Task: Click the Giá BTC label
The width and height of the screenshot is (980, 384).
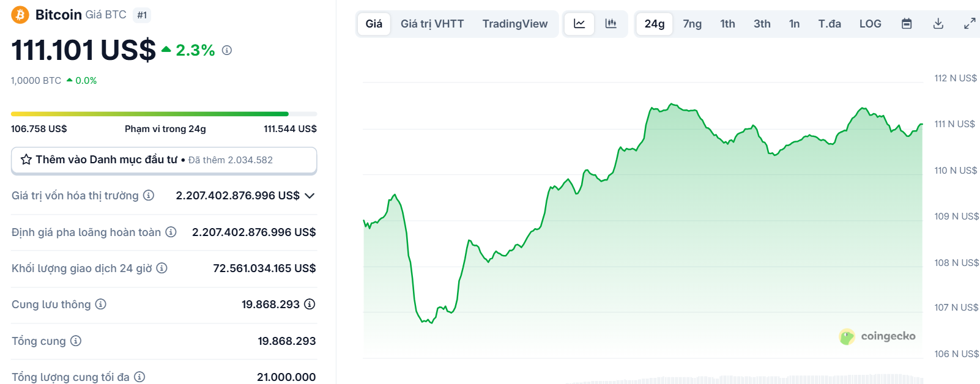Action: tap(106, 15)
